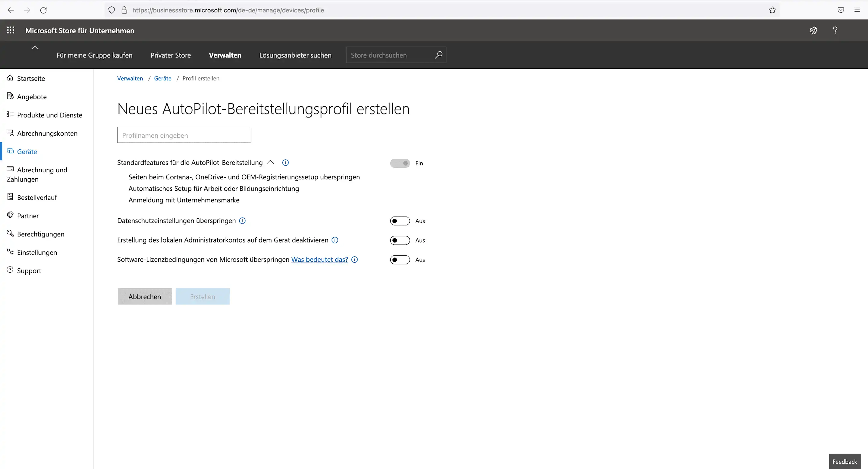This screenshot has width=868, height=469.
Task: Focus the Profilnamen eingeben field
Action: [x=184, y=135]
